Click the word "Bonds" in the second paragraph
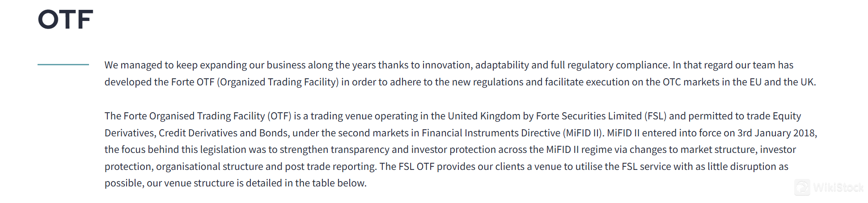 click(x=273, y=133)
